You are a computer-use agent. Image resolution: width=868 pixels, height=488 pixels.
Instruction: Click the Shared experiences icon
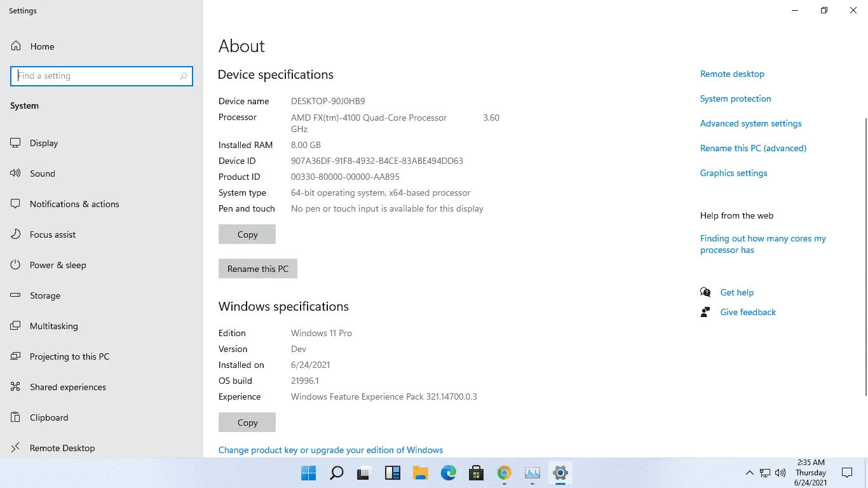[16, 387]
